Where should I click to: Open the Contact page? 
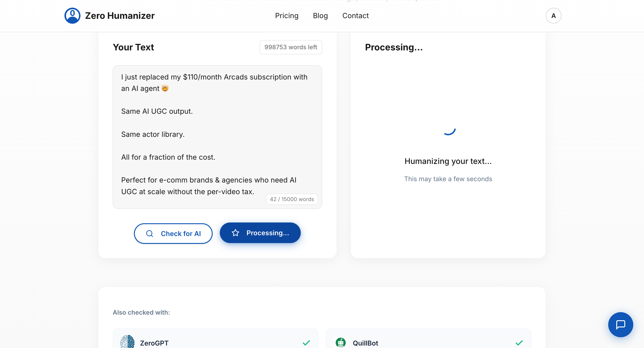pyautogui.click(x=355, y=15)
